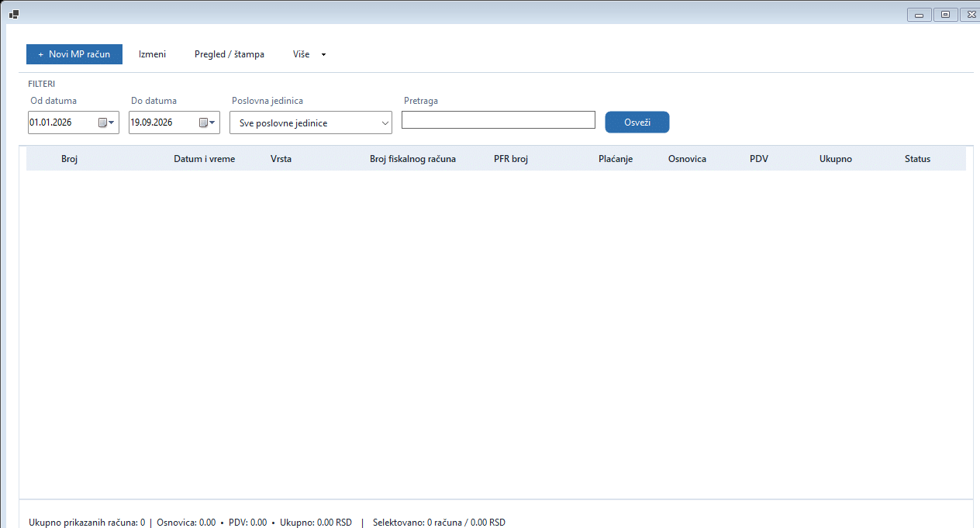Sort by the PDV column header

tap(759, 159)
